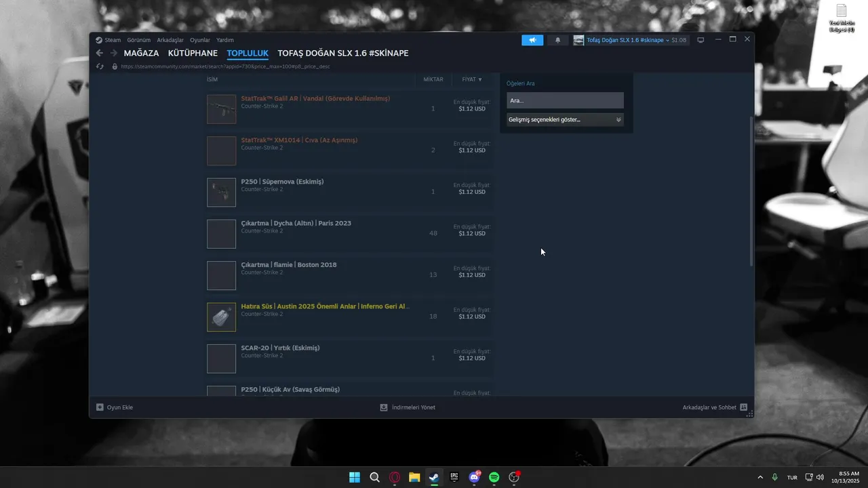Click the Steam URL address bar
Image resolution: width=868 pixels, height=488 pixels.
pyautogui.click(x=225, y=66)
